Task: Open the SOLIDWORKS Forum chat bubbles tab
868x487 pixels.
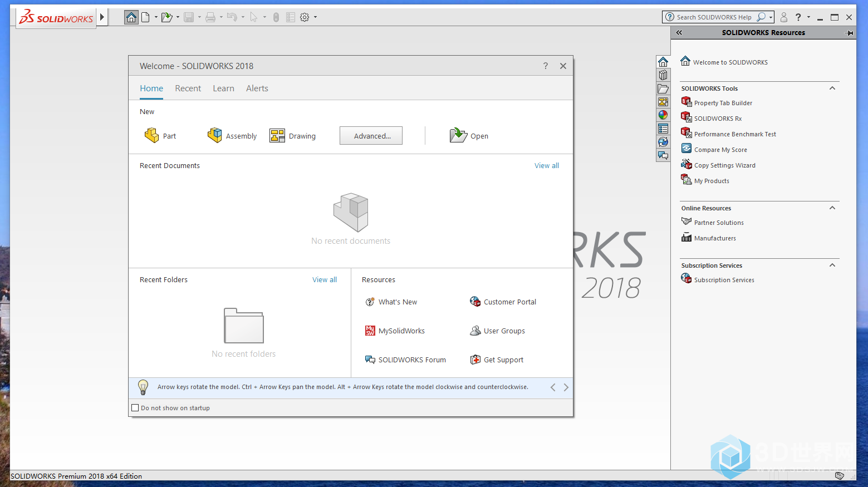Action: pos(663,155)
